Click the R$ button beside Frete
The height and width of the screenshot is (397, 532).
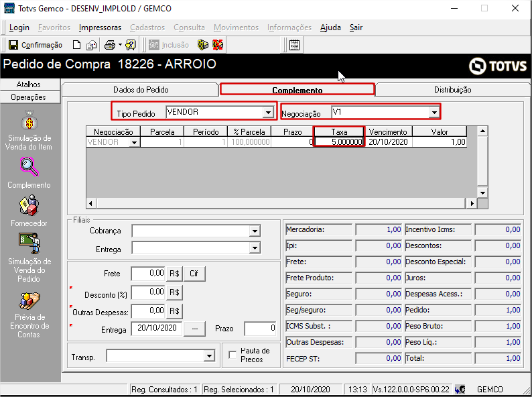click(x=174, y=274)
